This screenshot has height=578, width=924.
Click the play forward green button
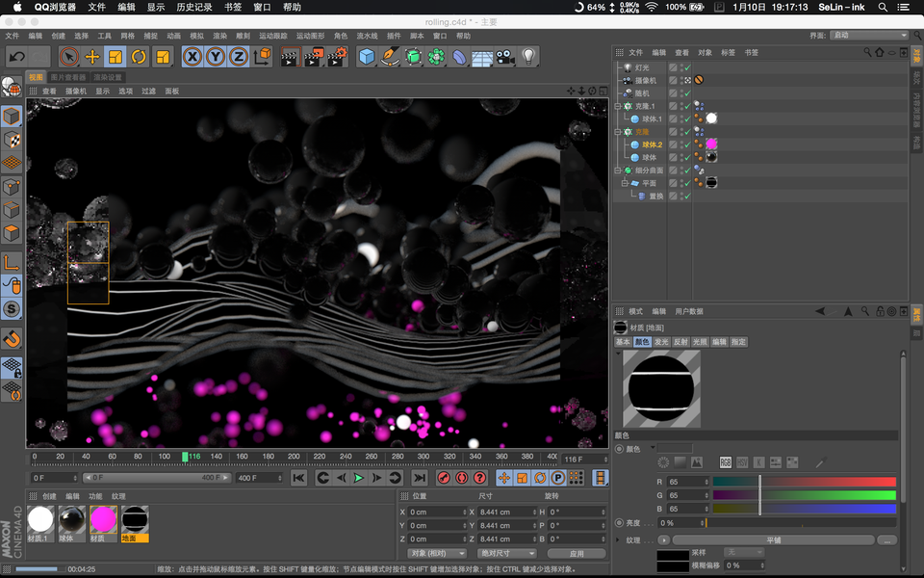358,478
